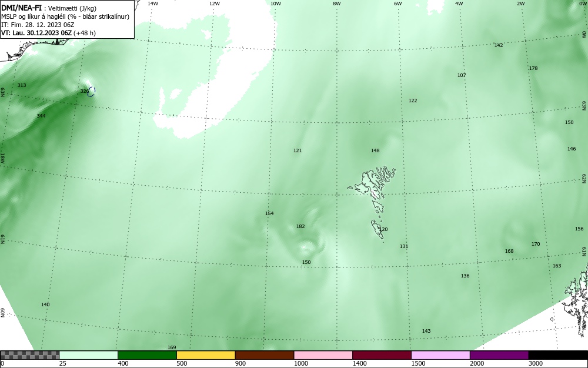This screenshot has height=368, width=588.
Task: Click the 169 value at the bottom edge
Action: pyautogui.click(x=172, y=347)
